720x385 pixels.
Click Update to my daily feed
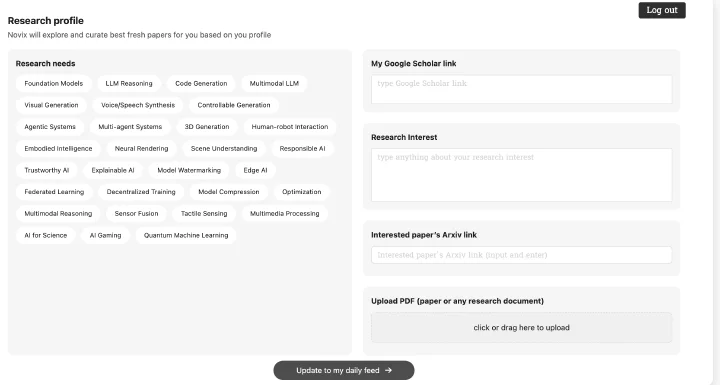pos(344,370)
